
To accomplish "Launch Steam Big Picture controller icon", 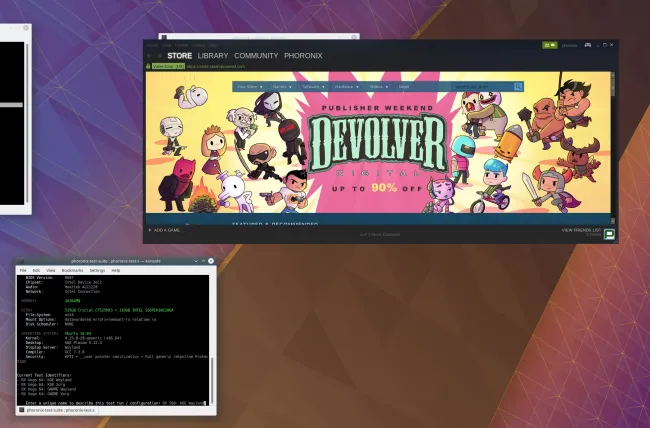I will click(x=587, y=45).
